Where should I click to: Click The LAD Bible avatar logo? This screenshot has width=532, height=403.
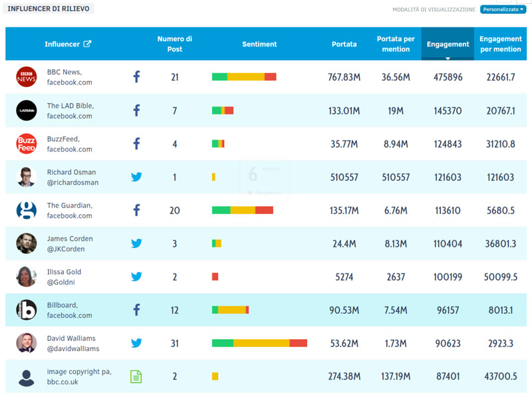[x=27, y=110]
